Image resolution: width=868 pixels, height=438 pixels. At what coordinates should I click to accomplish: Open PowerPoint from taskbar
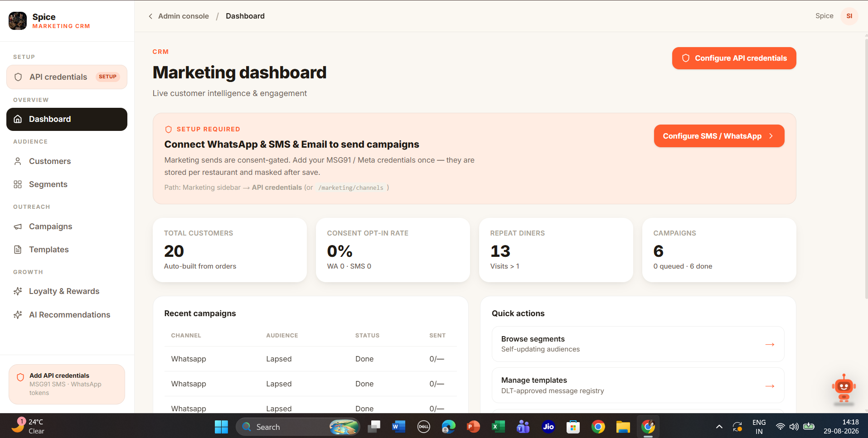point(473,427)
